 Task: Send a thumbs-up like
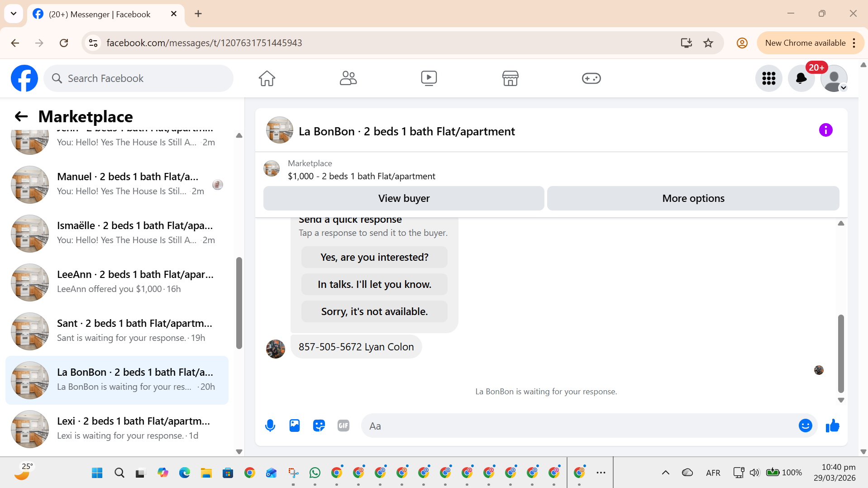tap(833, 426)
